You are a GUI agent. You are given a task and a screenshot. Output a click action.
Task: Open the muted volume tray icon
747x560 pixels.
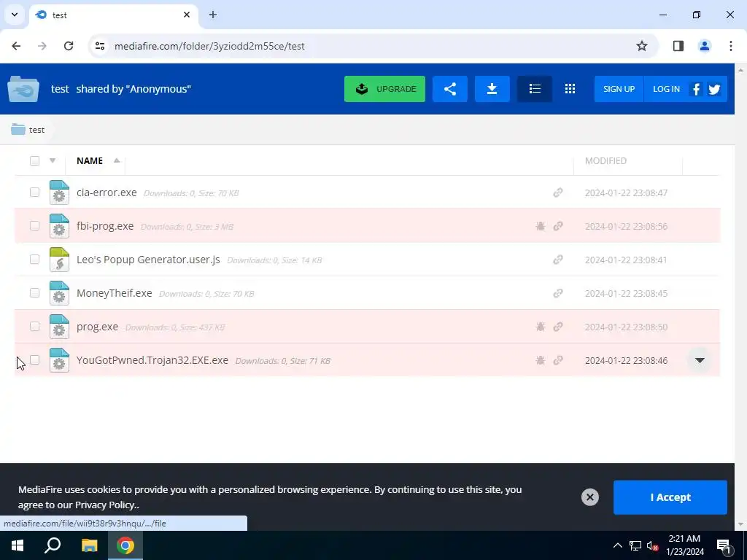pyautogui.click(x=653, y=545)
